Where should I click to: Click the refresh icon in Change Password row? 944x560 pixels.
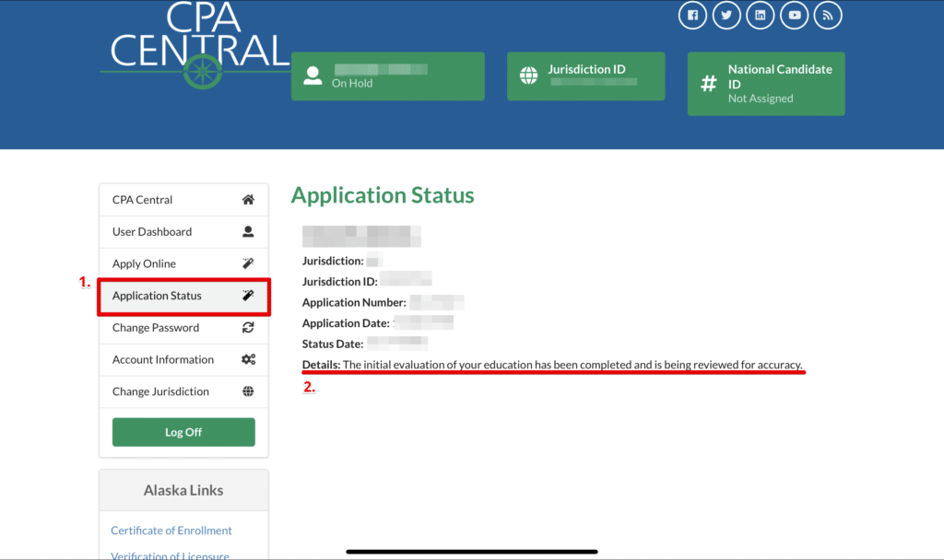(248, 327)
